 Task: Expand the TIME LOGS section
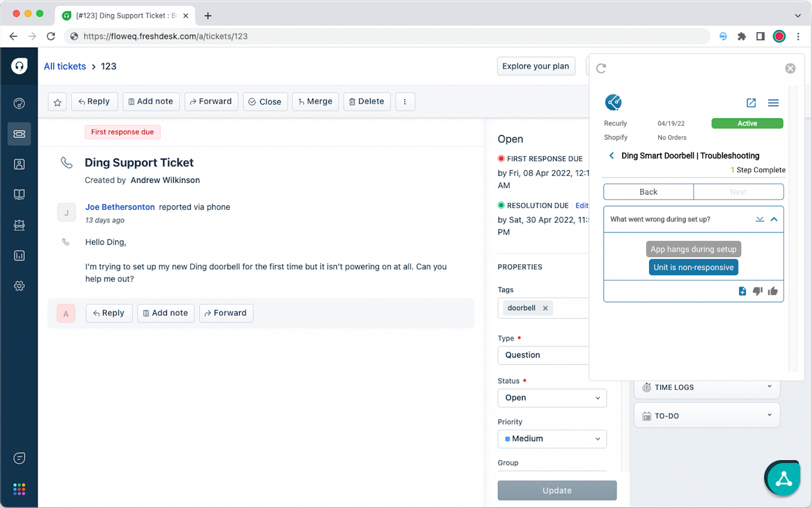(707, 387)
